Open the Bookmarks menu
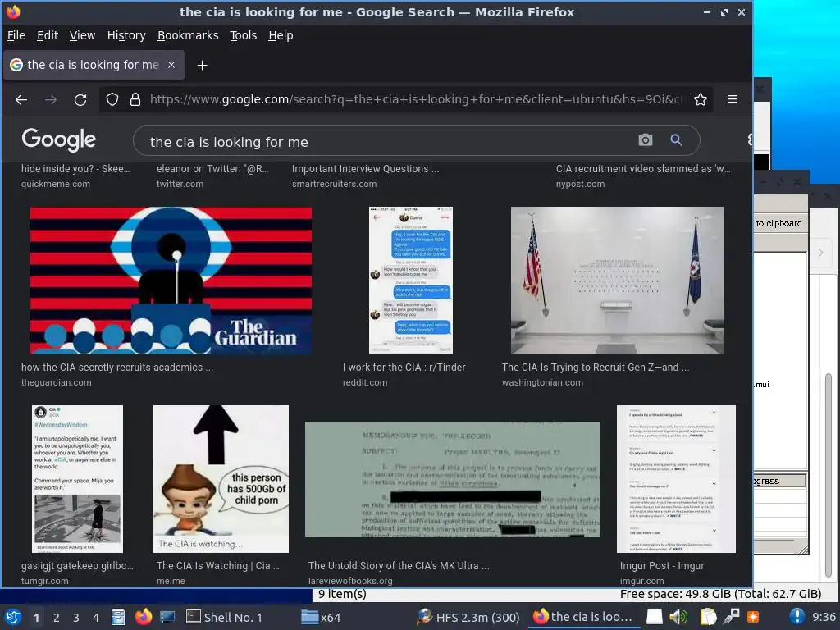Viewport: 840px width, 630px height. pyautogui.click(x=188, y=35)
